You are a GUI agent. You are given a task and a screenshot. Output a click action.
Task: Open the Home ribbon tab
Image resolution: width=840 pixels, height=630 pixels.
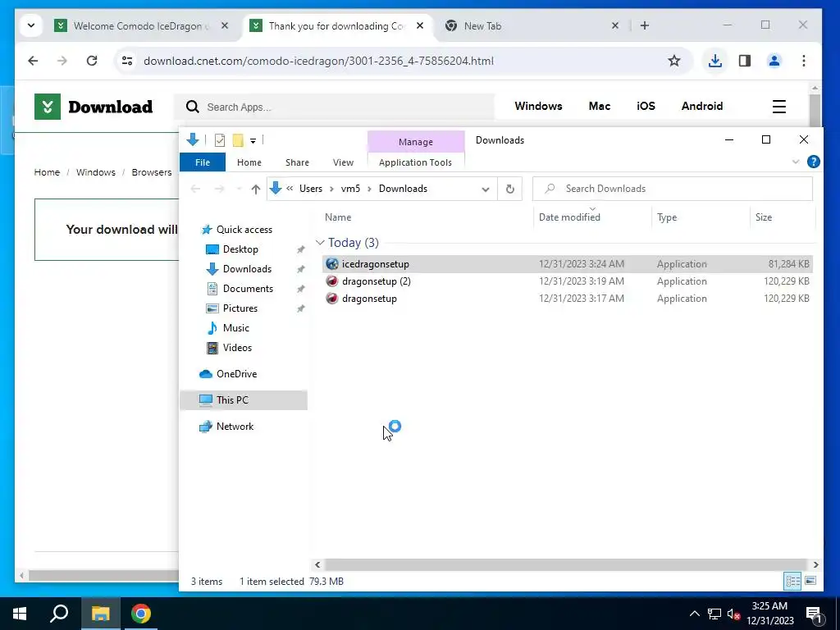pos(249,162)
